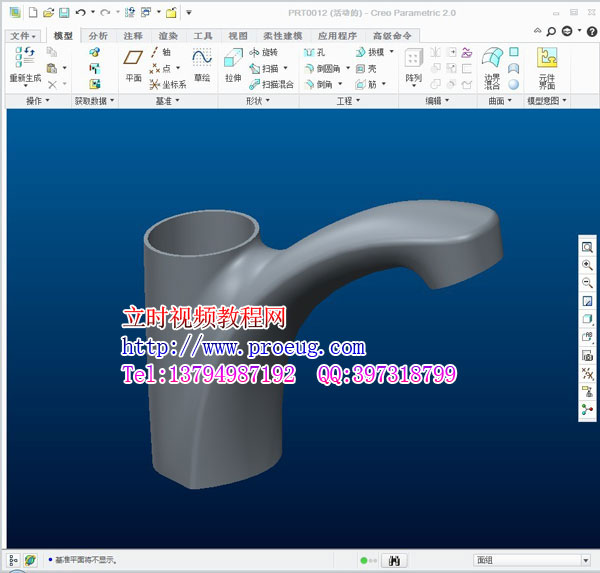
Task: Select the Axis (轴) datum tool
Action: (161, 52)
